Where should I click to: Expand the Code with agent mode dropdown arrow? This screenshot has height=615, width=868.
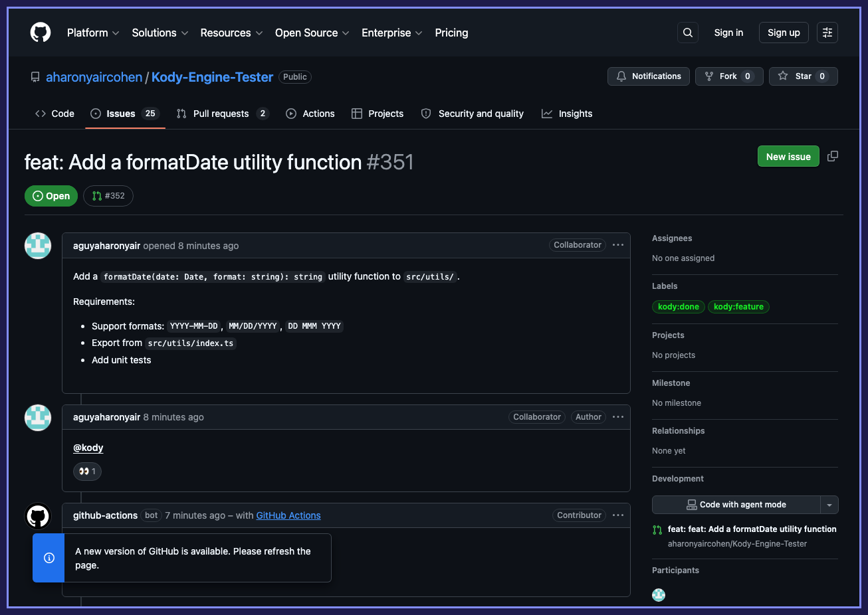tap(829, 505)
